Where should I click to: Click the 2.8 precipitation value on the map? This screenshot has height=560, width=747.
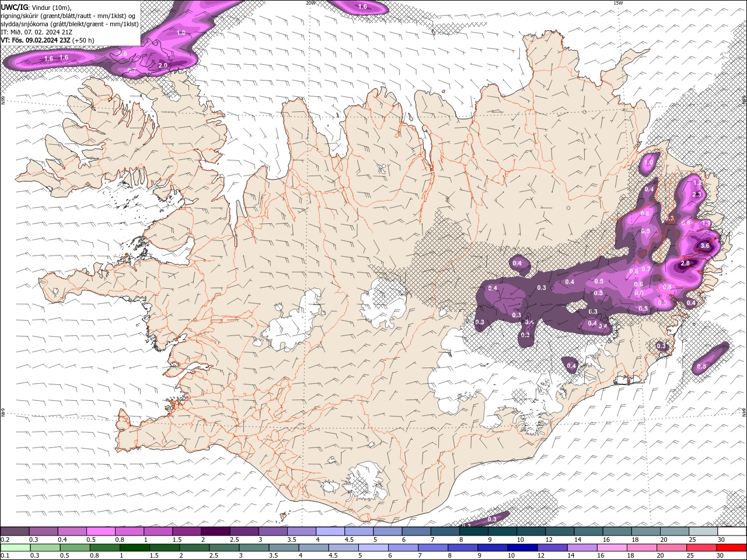coord(685,264)
